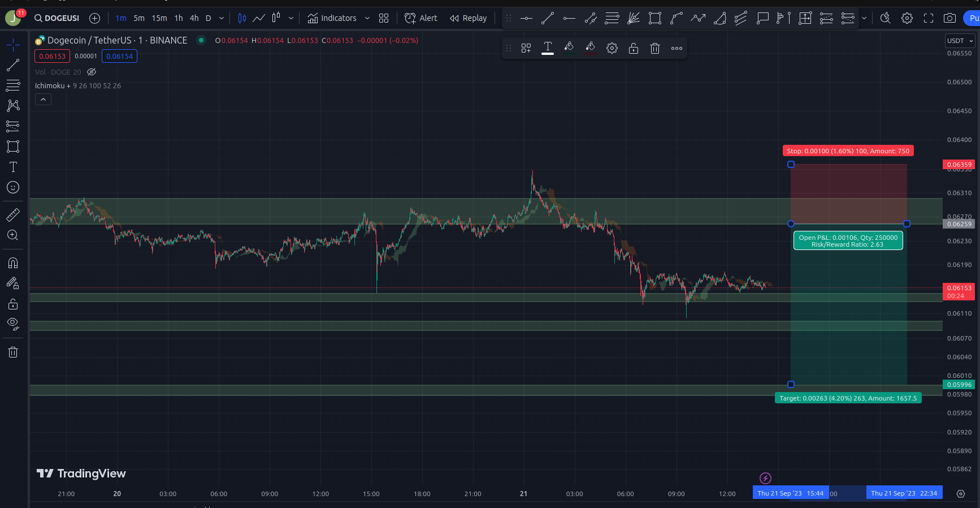Open the emoji icons tool
Viewport: 980px width, 508px height.
pos(13,187)
